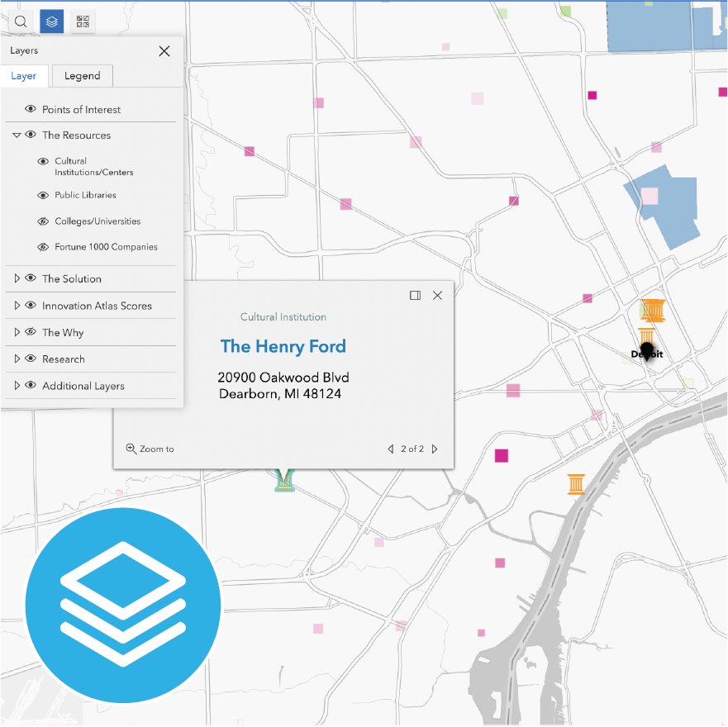The width and height of the screenshot is (728, 727).
Task: Hide Innovation Atlas Scores layer
Action: (31, 305)
